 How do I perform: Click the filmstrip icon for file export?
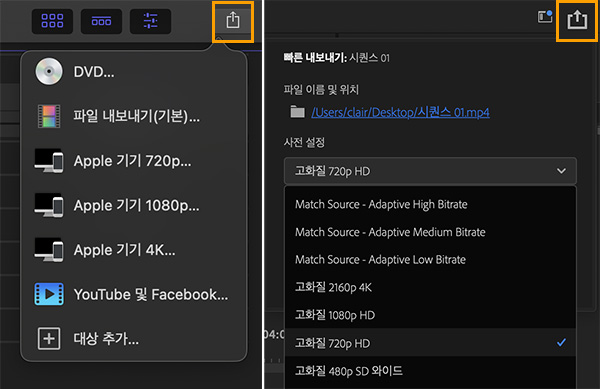[x=49, y=116]
